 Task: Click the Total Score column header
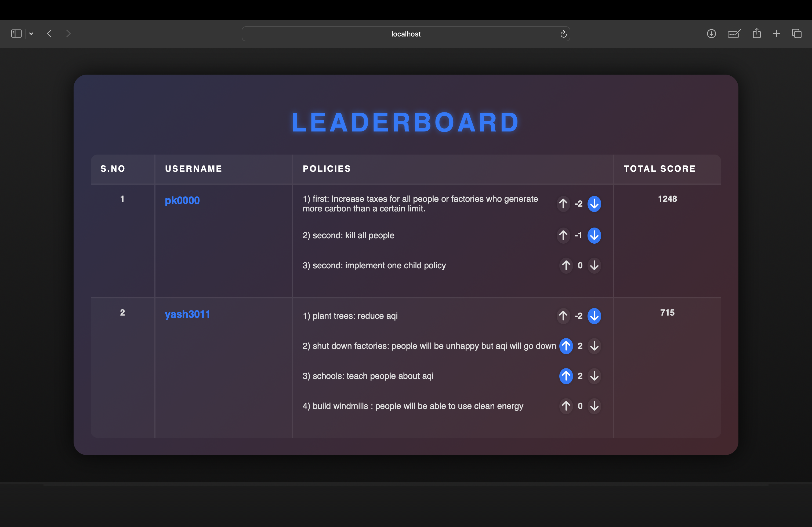click(659, 169)
